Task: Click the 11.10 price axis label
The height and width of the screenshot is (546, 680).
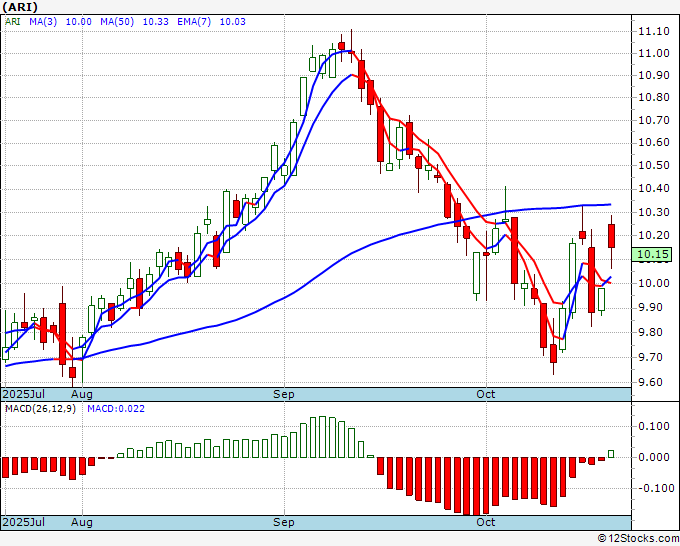Action: [x=654, y=31]
